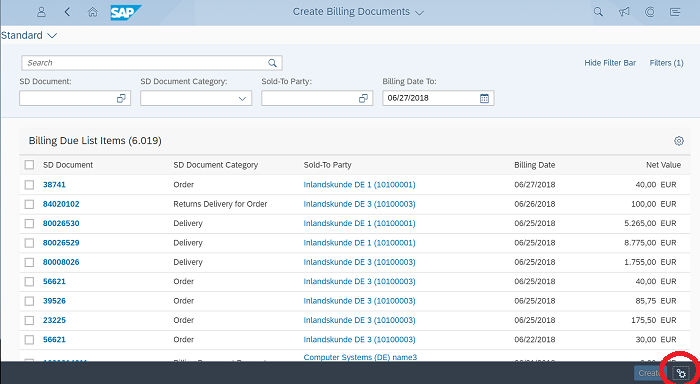Image resolution: width=700 pixels, height=384 pixels.
Task: Click Hide Filter Bar
Action: click(x=610, y=63)
